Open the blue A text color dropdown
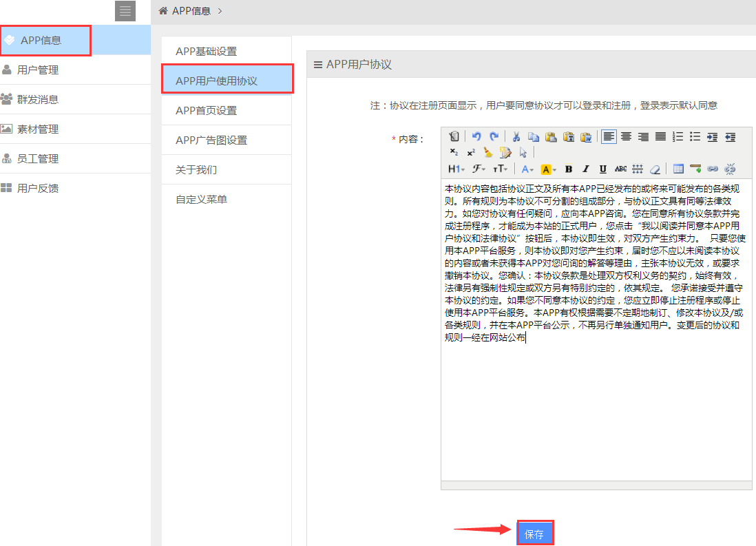The image size is (756, 546). (527, 169)
